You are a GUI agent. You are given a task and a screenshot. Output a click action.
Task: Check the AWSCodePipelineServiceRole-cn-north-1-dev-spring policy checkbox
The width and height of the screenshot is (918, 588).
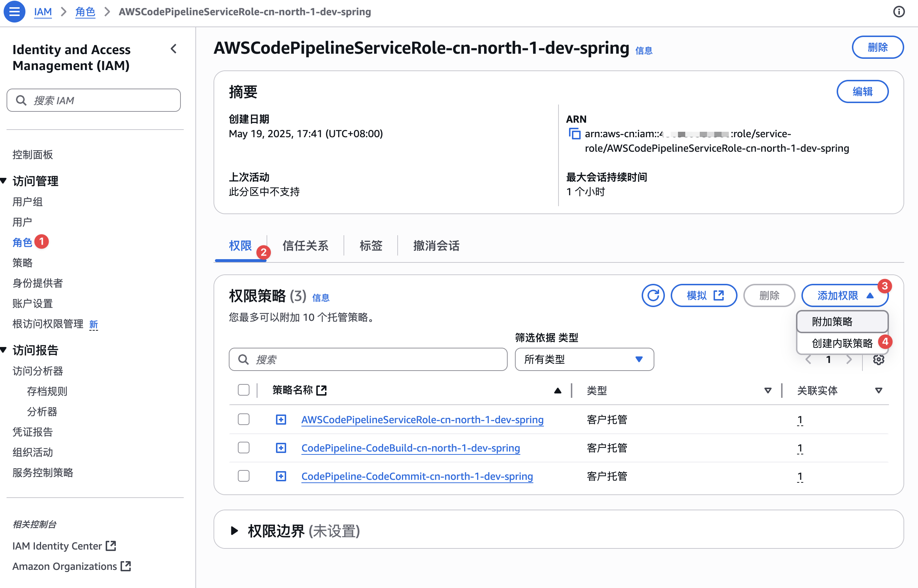tap(243, 419)
